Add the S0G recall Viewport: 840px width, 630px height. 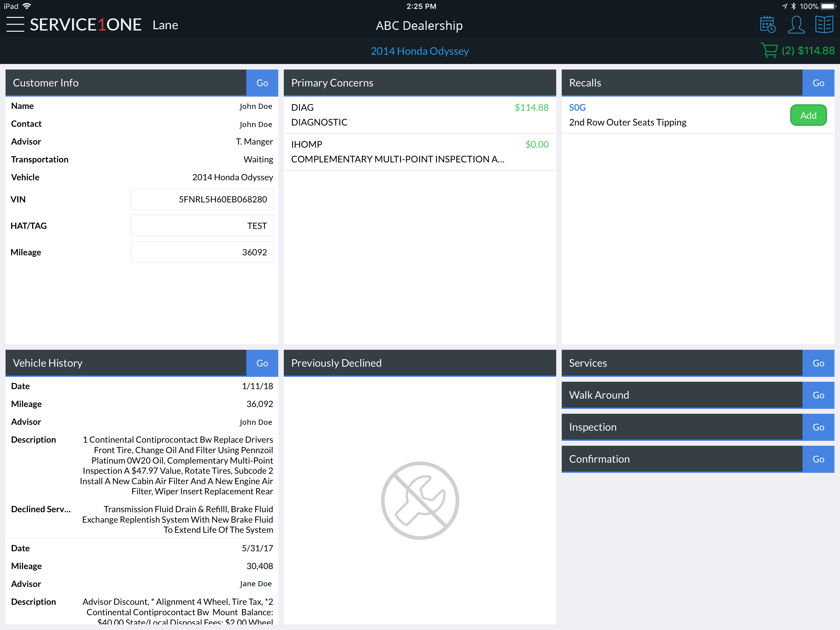click(808, 115)
